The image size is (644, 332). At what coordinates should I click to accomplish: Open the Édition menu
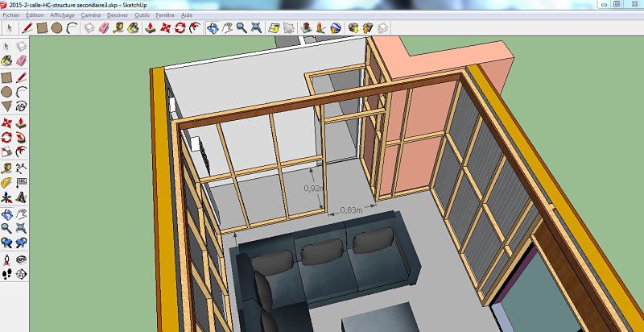pos(35,15)
